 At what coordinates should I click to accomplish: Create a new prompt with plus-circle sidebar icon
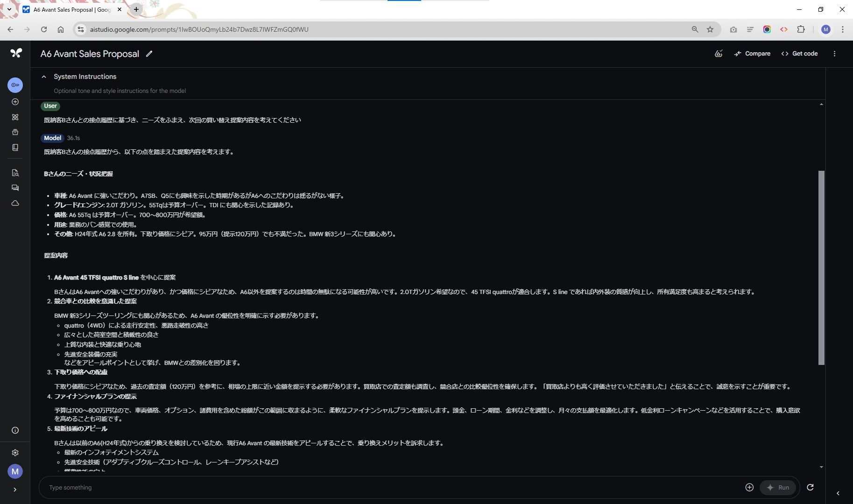point(15,102)
